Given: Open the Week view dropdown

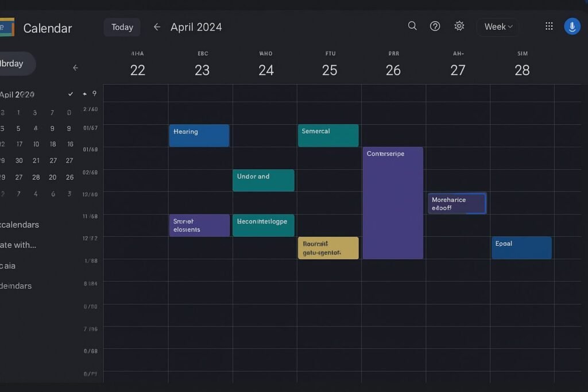Looking at the screenshot, I should click(x=497, y=26).
